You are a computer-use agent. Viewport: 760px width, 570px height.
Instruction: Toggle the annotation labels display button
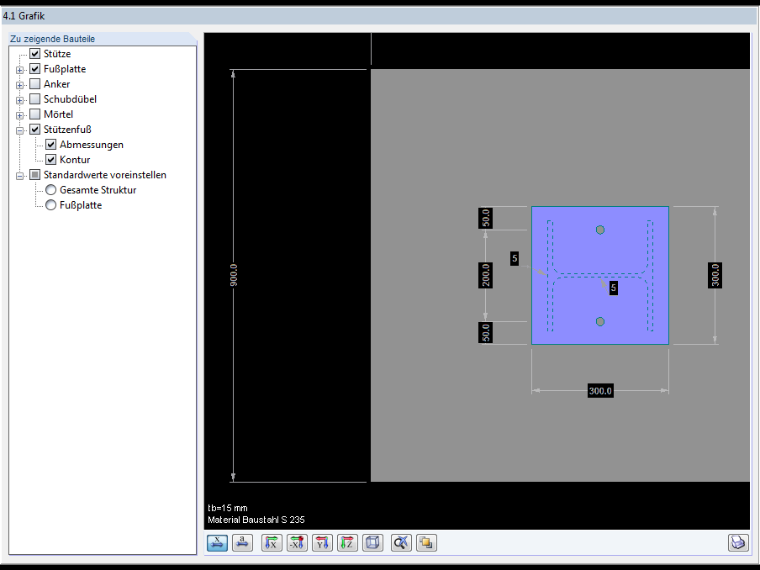242,542
